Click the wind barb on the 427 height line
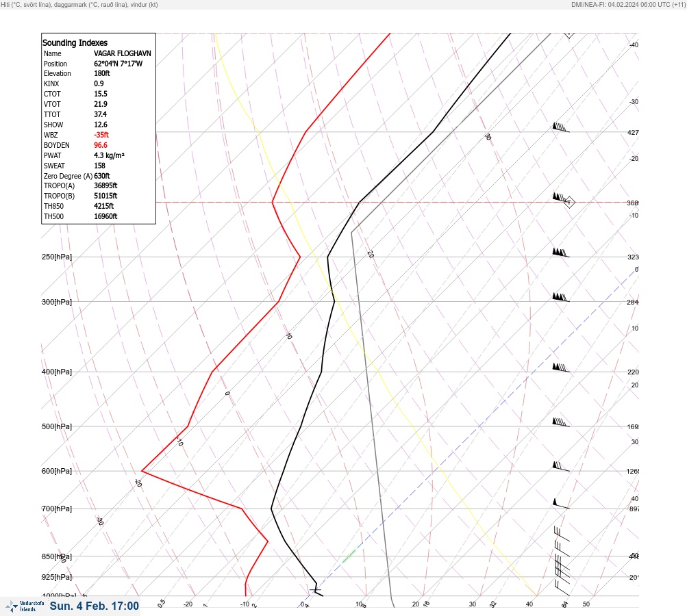This screenshot has height=616, width=687. point(561,127)
